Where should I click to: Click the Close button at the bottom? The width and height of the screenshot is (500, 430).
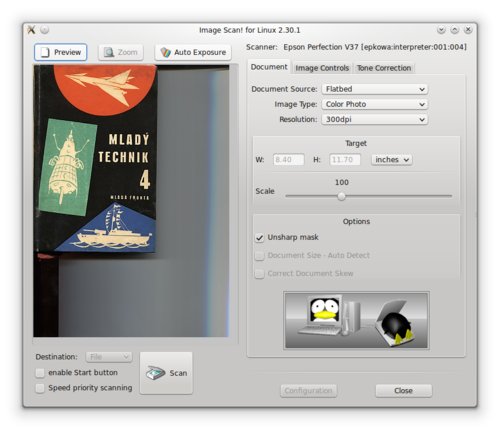point(404,391)
